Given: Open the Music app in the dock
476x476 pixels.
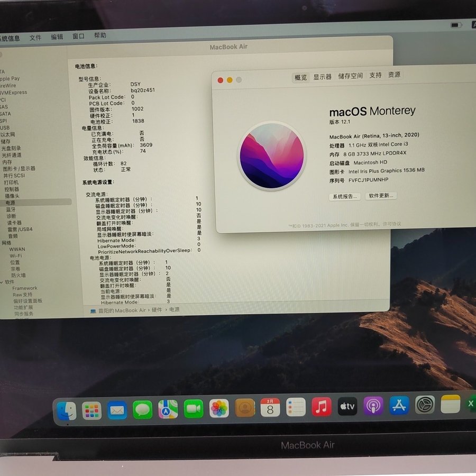Looking at the screenshot, I should [x=322, y=407].
